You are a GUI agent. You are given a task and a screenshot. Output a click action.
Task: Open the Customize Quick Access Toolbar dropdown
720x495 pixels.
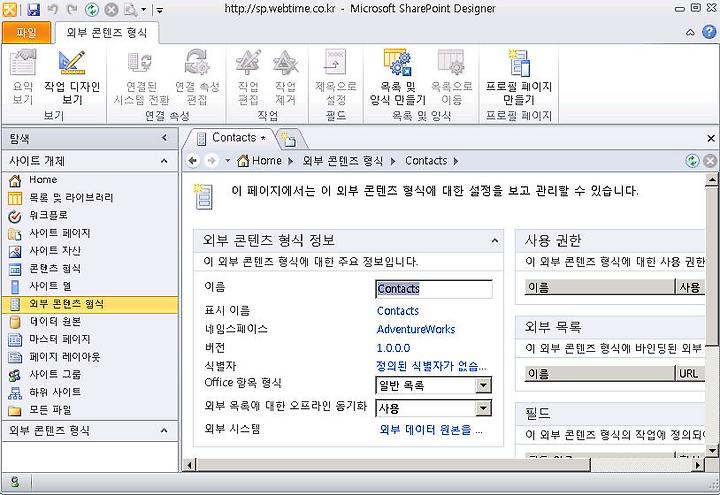[159, 10]
